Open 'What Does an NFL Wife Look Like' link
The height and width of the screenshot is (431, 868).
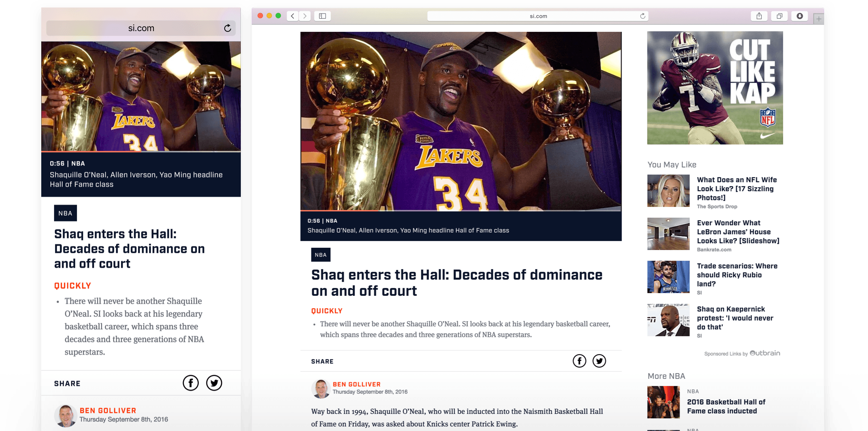(737, 189)
